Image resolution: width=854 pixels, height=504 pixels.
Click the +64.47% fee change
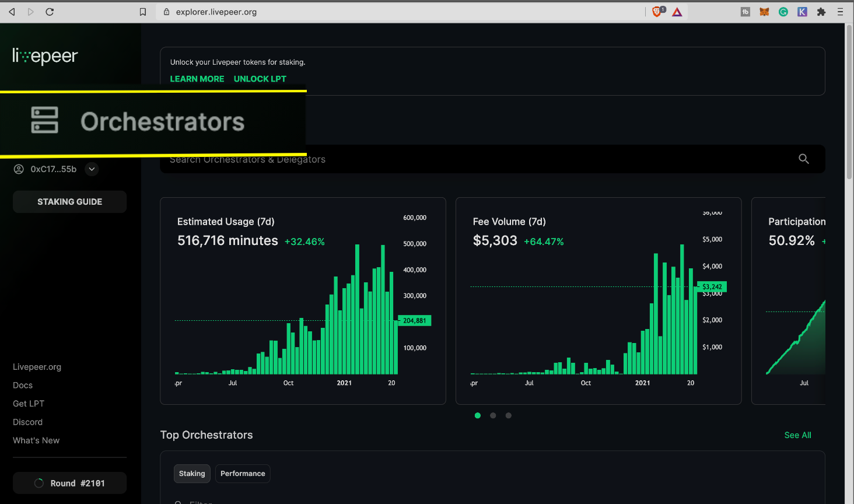[544, 242]
